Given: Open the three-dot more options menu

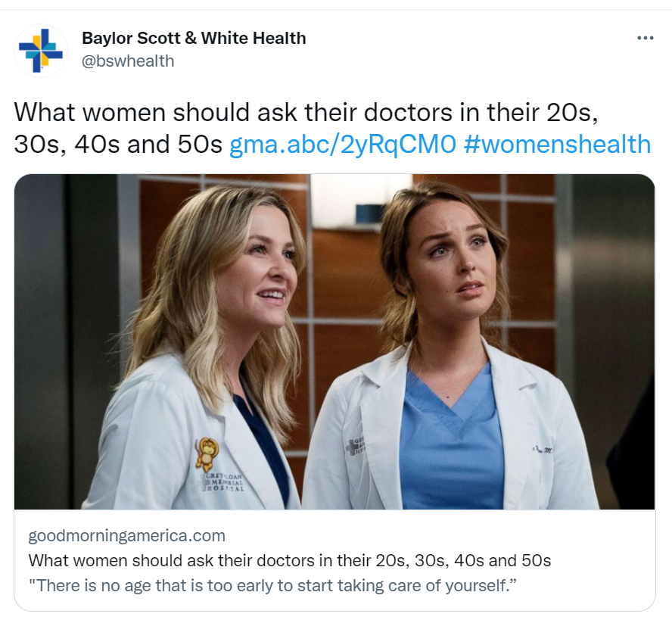Looking at the screenshot, I should [645, 38].
